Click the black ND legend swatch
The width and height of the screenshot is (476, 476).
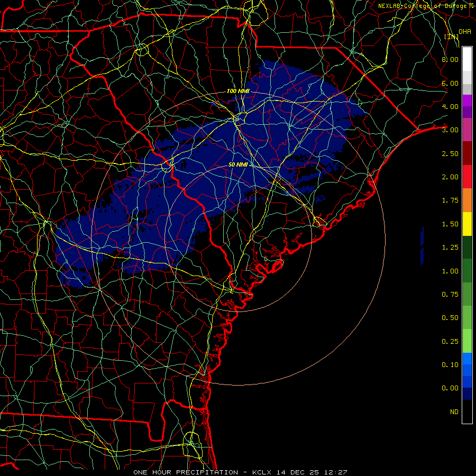467,411
